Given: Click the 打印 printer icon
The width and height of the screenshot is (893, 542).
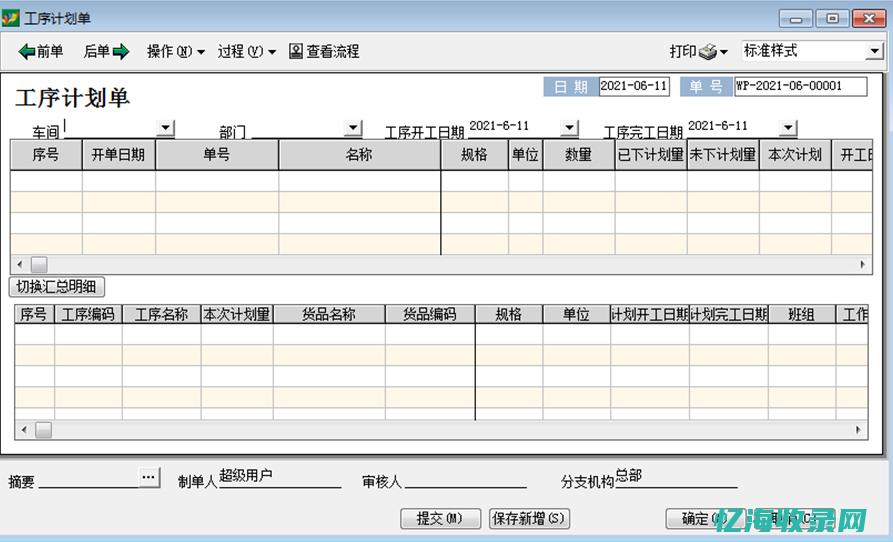Looking at the screenshot, I should pos(707,52).
